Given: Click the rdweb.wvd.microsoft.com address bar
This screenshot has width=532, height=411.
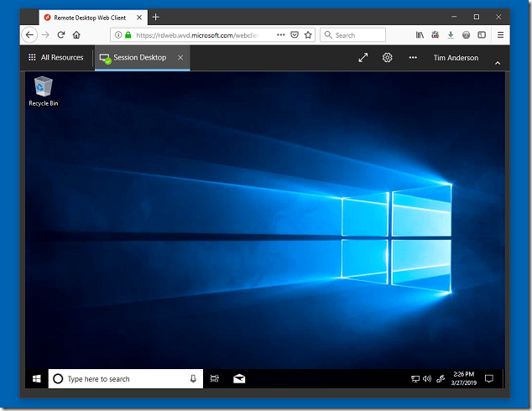Looking at the screenshot, I should pos(212,35).
